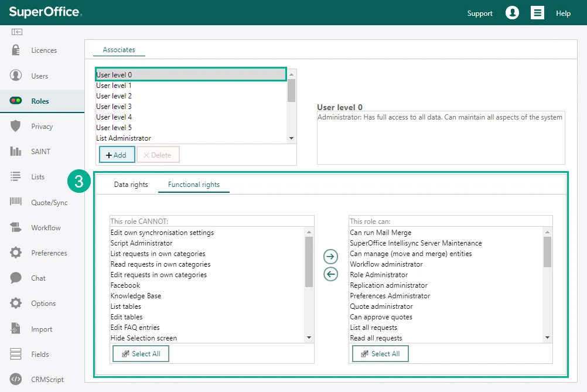Click the Licences padlock icon in sidebar
This screenshot has width=587, height=392.
(16, 50)
